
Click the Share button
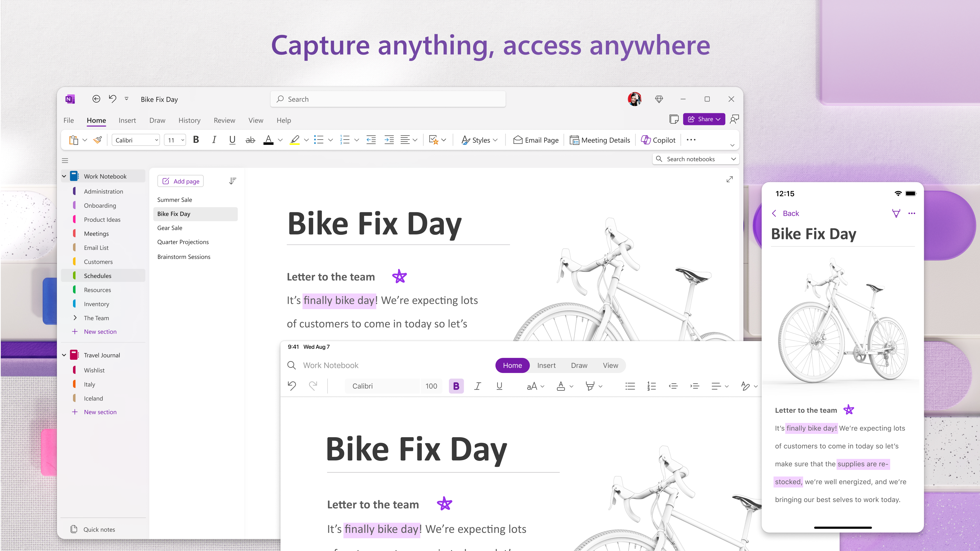(704, 119)
